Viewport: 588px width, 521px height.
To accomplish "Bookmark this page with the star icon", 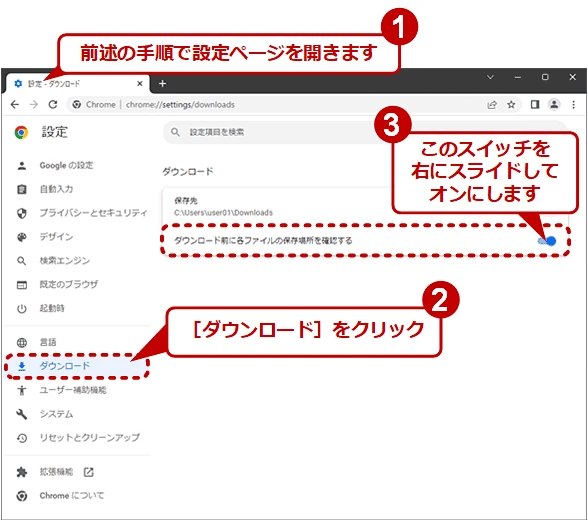I will tap(511, 105).
